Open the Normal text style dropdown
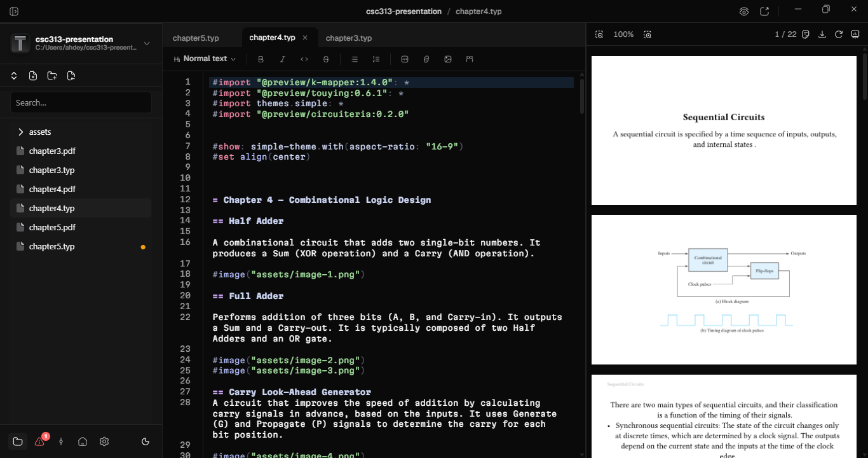The width and height of the screenshot is (868, 458). [205, 59]
